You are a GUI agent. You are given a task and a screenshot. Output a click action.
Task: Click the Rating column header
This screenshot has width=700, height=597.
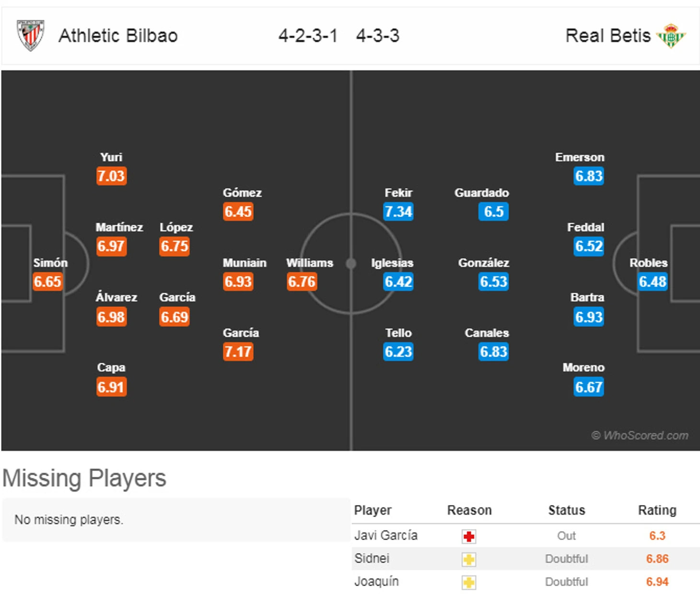tap(657, 510)
